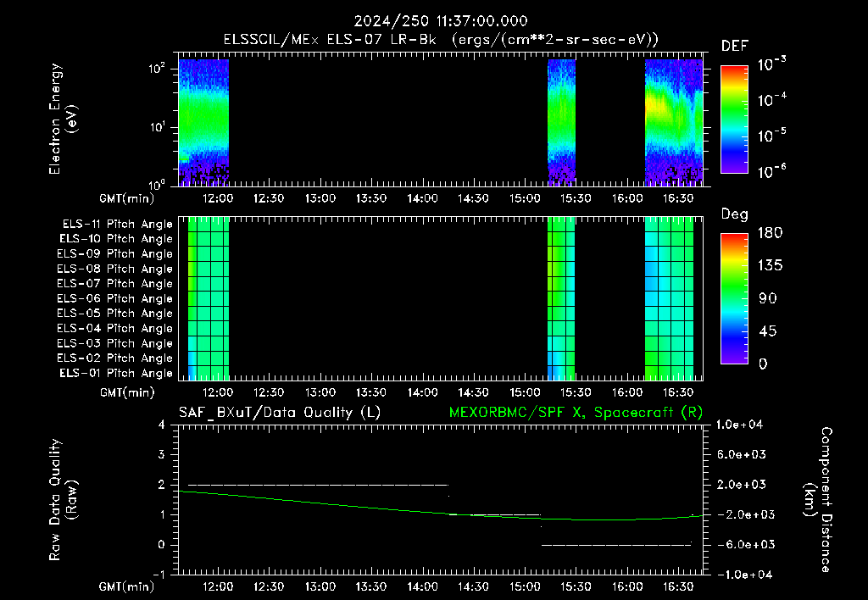Image resolution: width=868 pixels, height=600 pixels.
Task: Click the 15:00 tick label on bottom time axis
Action: click(525, 586)
